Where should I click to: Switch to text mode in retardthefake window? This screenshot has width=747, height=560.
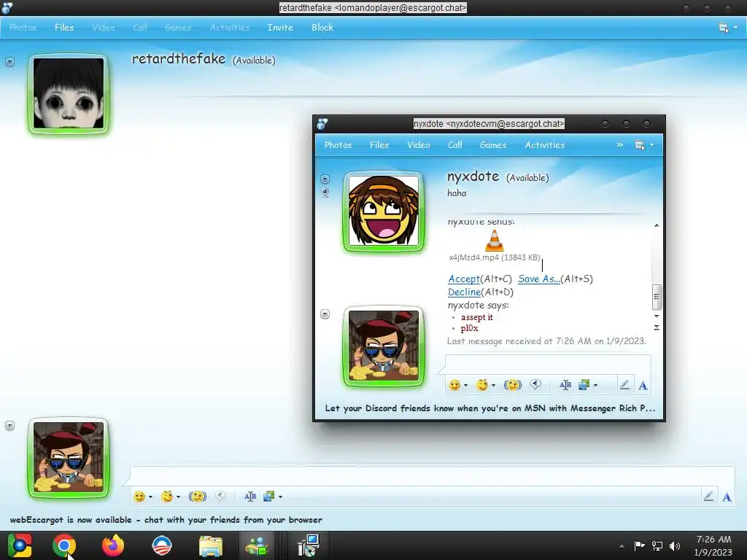(x=727, y=497)
